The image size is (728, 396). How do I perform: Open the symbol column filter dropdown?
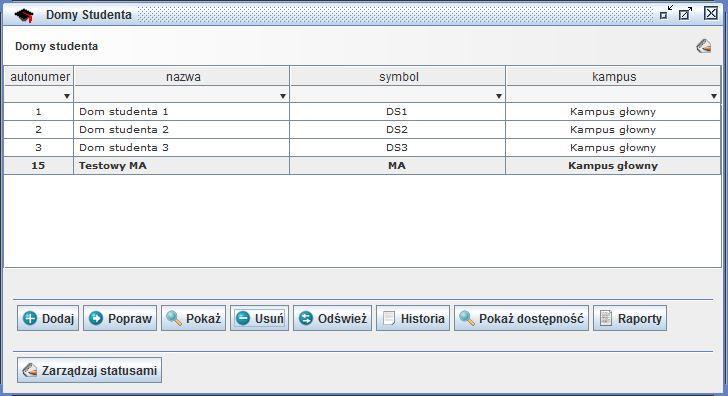[x=498, y=96]
